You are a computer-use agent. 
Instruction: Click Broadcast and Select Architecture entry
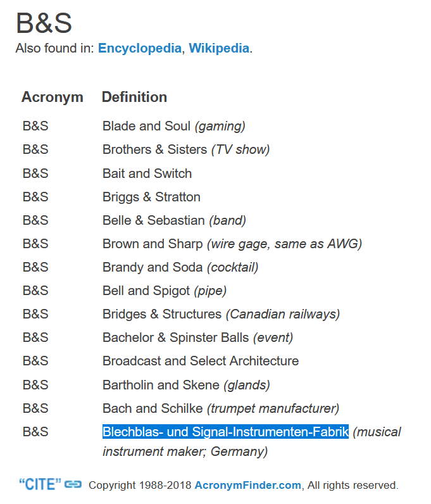pyautogui.click(x=201, y=361)
